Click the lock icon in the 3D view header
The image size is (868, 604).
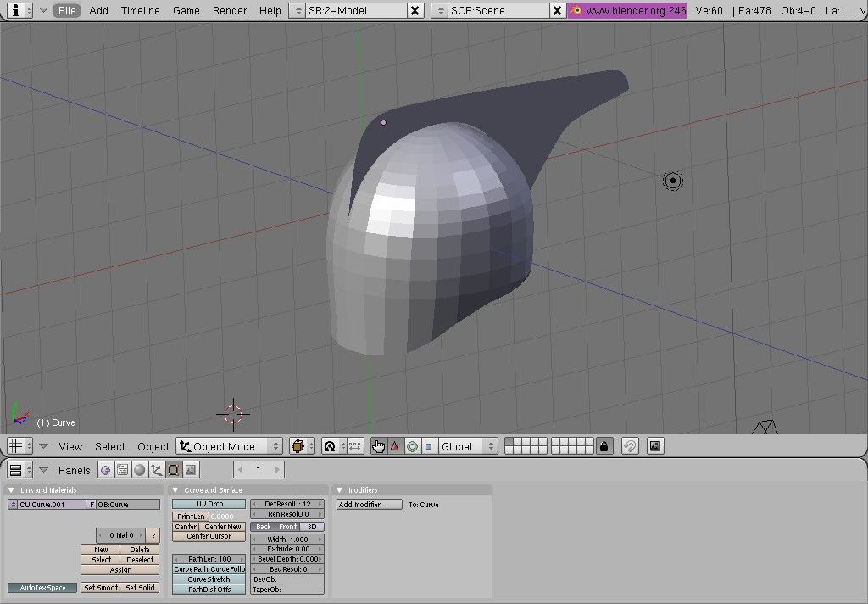pos(605,445)
